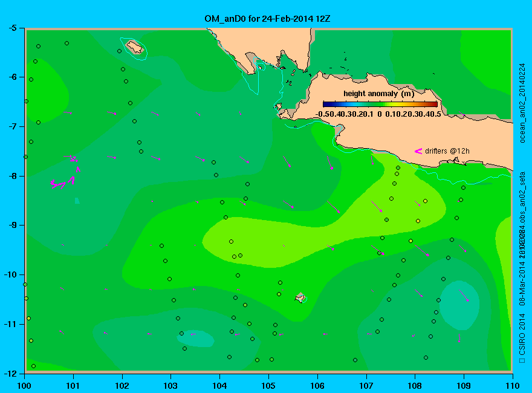Click the small island near 102.3E, 5.4S
This screenshot has width=532, height=393.
point(135,47)
